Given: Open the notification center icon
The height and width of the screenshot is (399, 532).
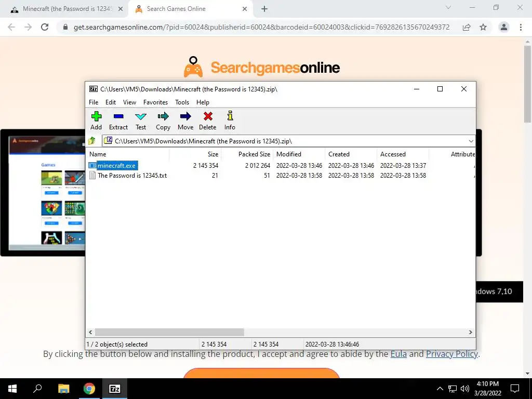Looking at the screenshot, I should [x=515, y=389].
